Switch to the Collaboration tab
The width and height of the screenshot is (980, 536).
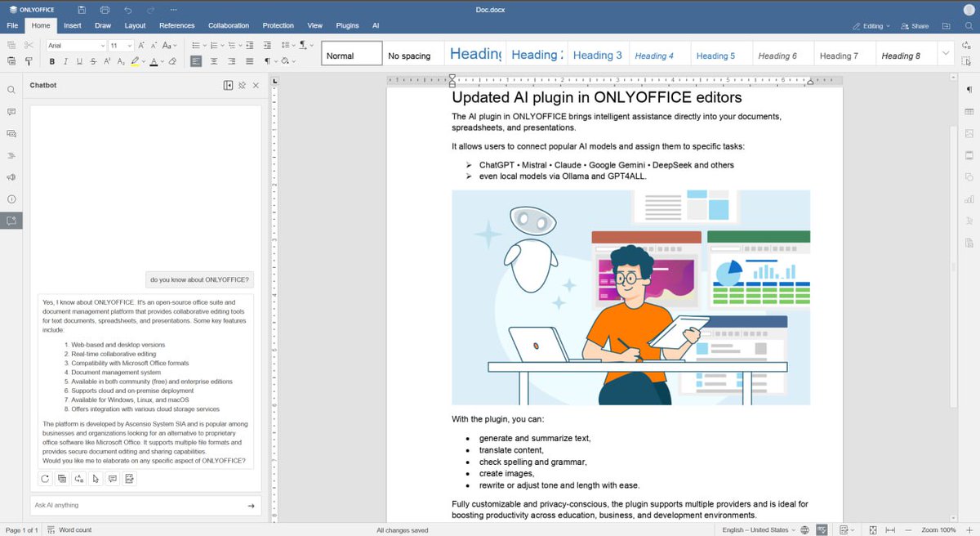pyautogui.click(x=229, y=26)
